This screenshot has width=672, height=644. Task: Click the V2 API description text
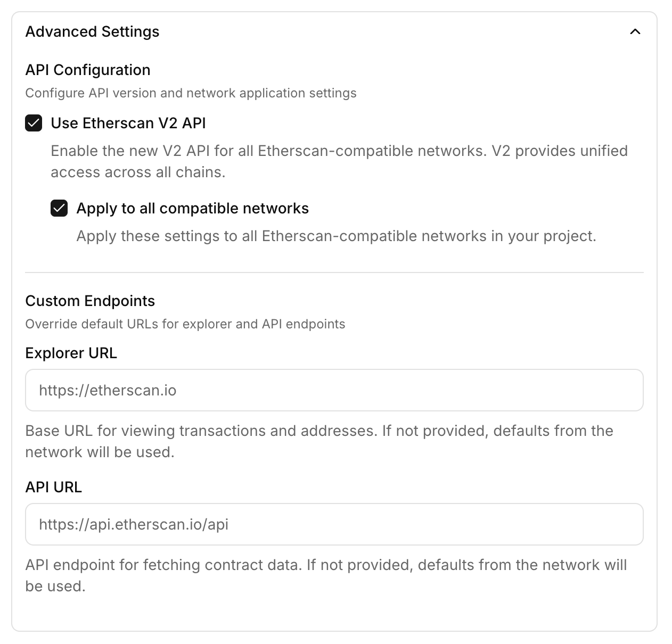tap(339, 161)
